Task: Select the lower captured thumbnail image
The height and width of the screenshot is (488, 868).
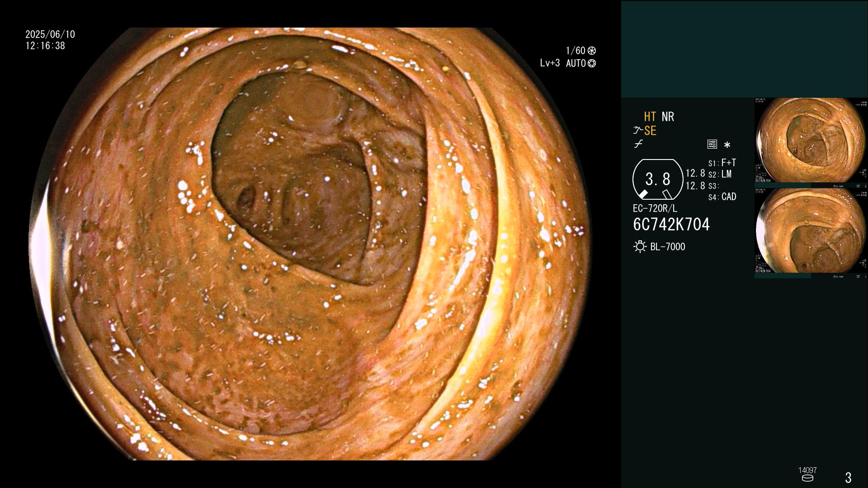Action: 811,230
